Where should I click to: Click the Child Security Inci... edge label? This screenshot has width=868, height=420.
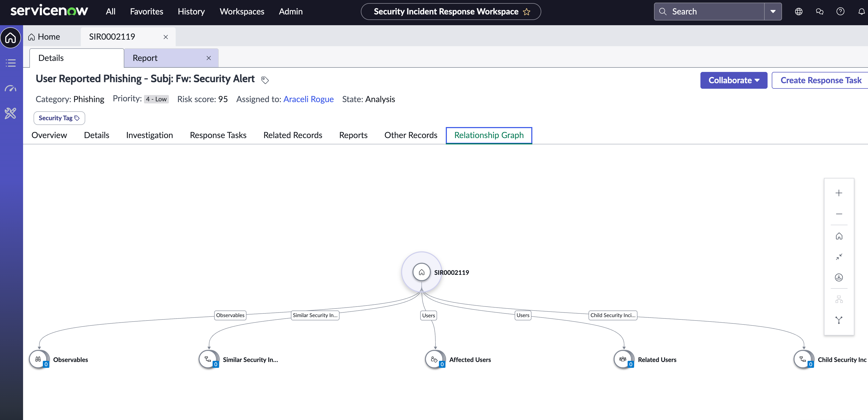[613, 315]
